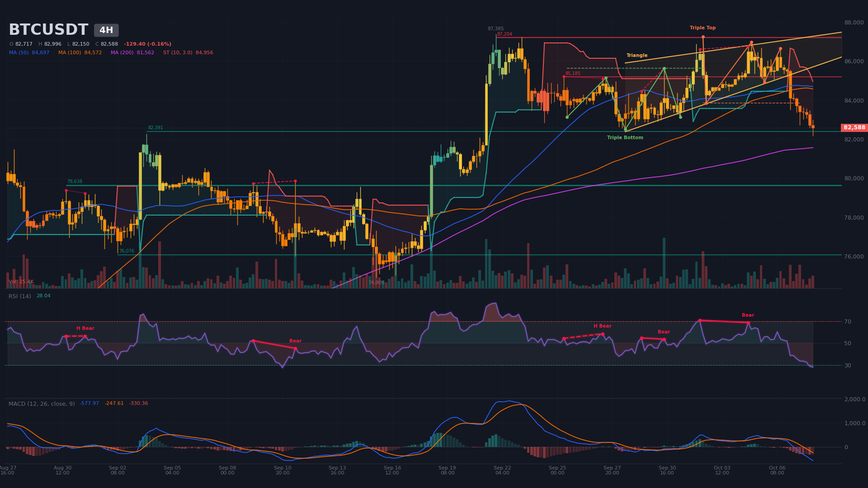Screen dimensions: 868x488
Task: Click the BTCUSDT symbol title
Action: click(48, 30)
